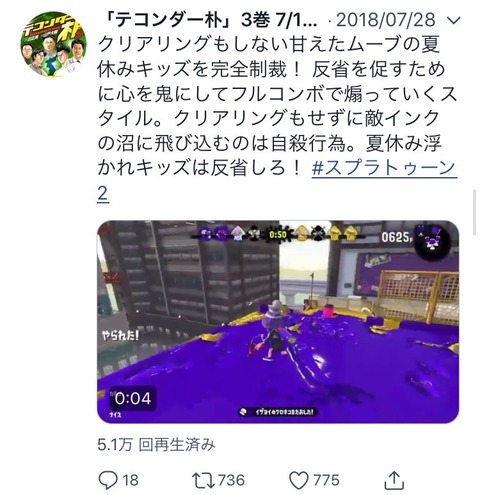Open the tweet author's profile avatar
The height and width of the screenshot is (495, 480).
[53, 44]
